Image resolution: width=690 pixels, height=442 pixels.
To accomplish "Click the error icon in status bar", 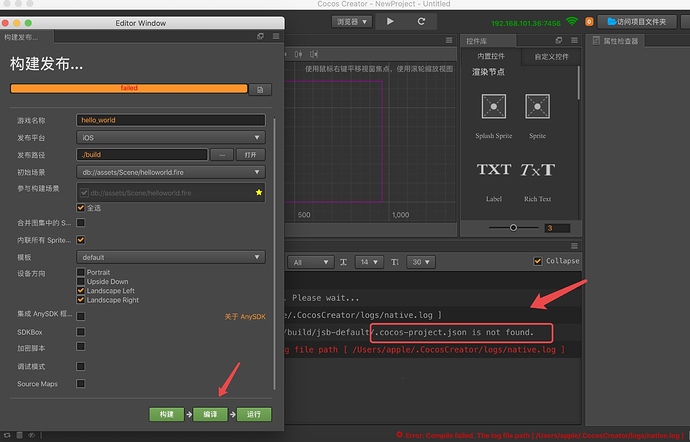I will point(399,435).
